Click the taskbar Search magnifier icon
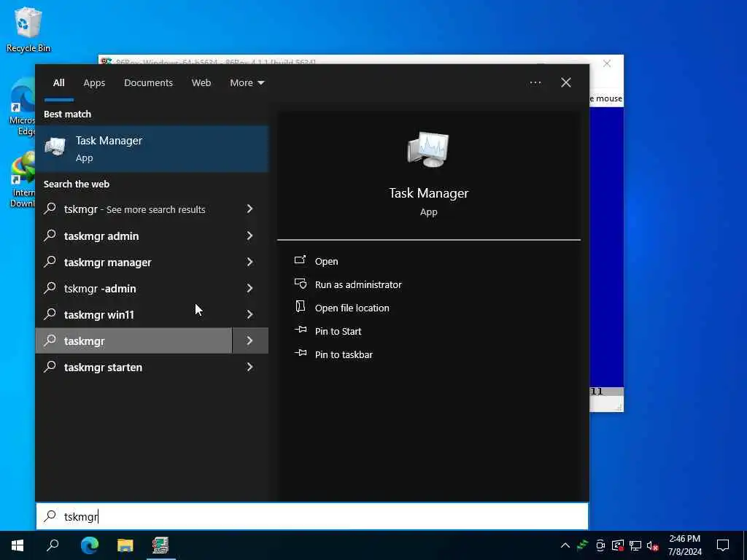747x560 pixels. click(53, 545)
